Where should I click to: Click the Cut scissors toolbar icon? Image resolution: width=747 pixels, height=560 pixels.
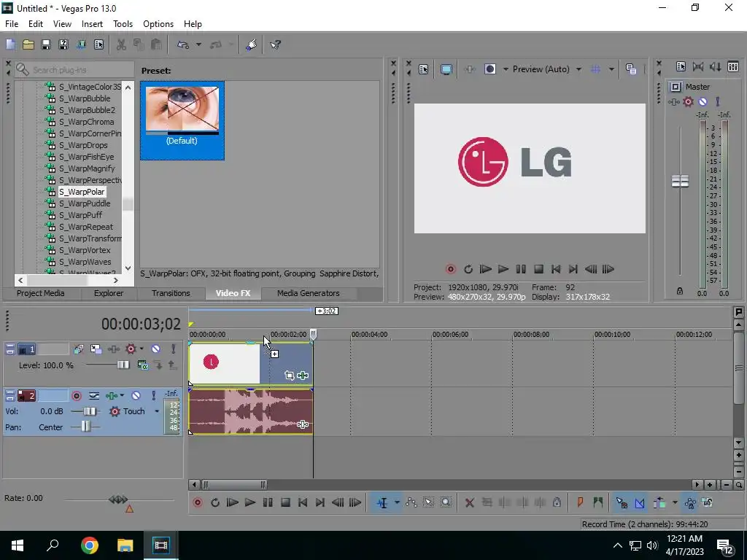[x=121, y=44]
